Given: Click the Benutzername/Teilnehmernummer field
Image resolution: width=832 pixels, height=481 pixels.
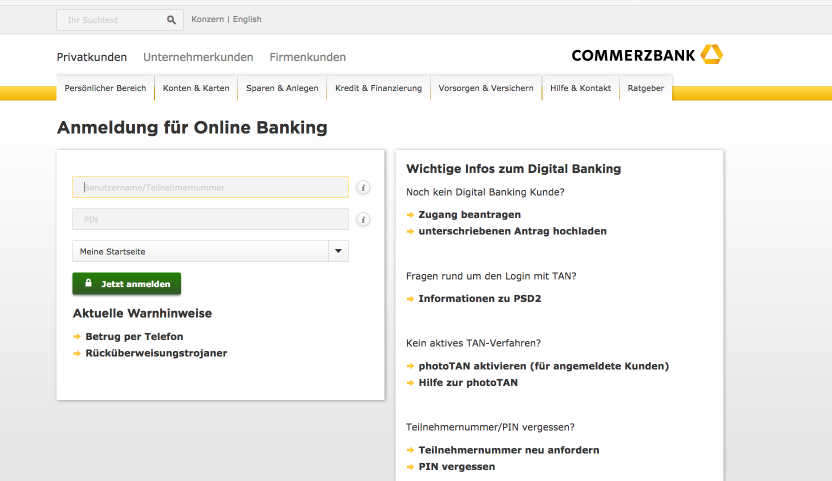Looking at the screenshot, I should pyautogui.click(x=210, y=187).
